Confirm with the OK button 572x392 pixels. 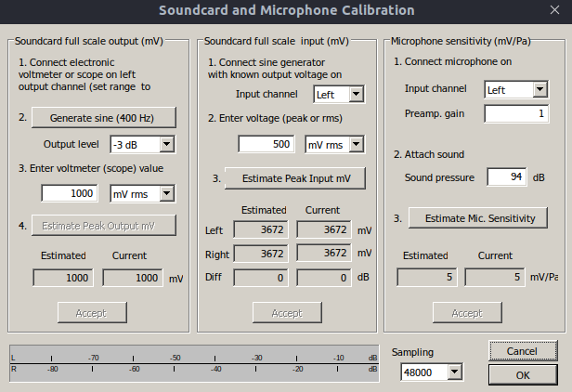pos(523,375)
